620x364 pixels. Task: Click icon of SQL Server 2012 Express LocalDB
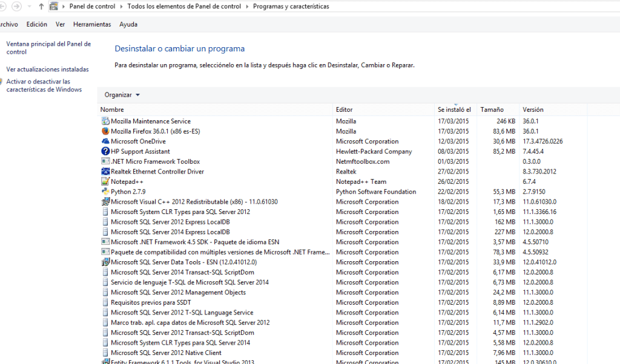(105, 222)
